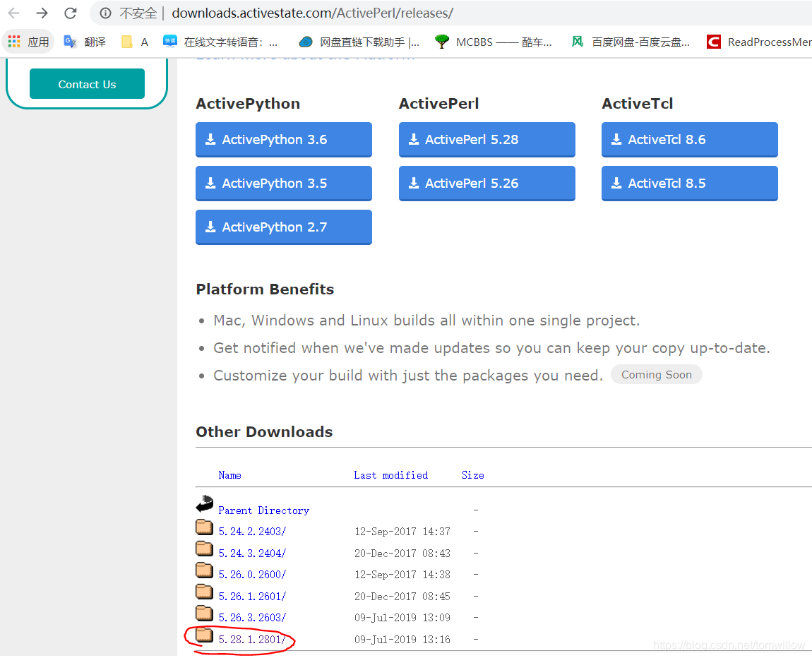Sort listing by Size column

[473, 475]
